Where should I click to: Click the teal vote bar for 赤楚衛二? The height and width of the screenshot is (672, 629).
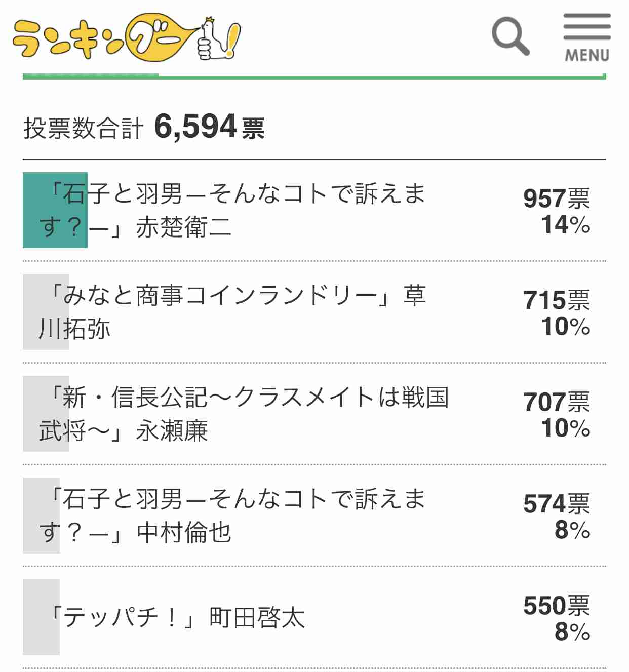click(55, 210)
